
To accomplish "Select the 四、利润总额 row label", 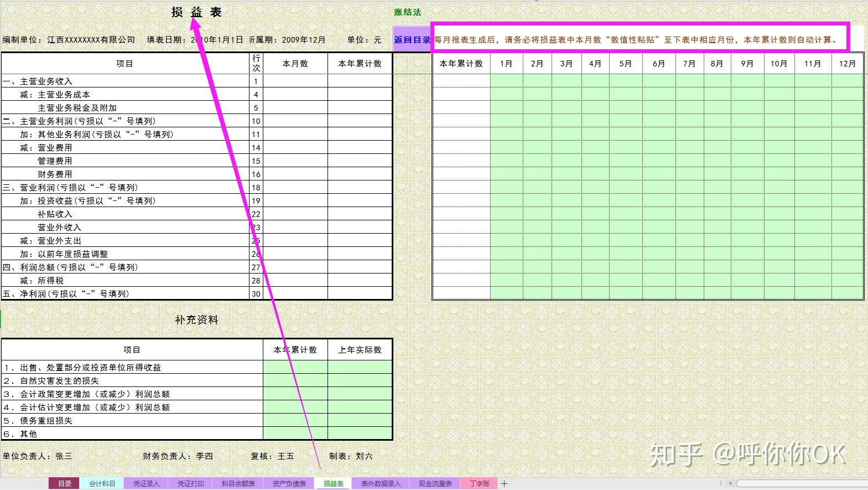I will click(x=125, y=267).
